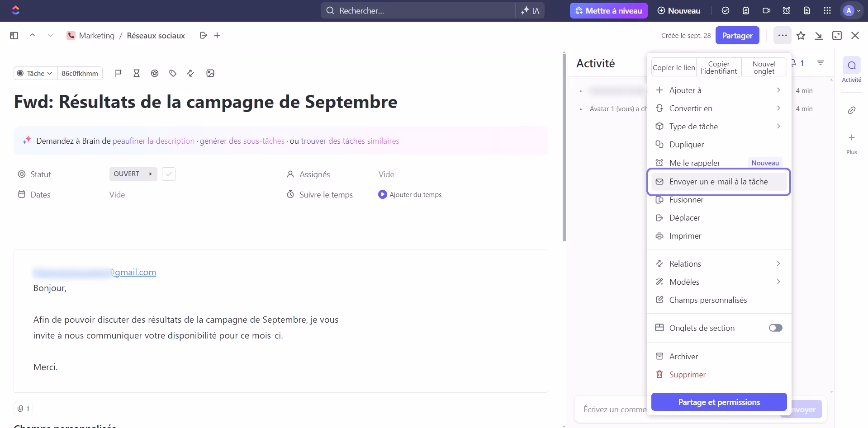Open the apps grid icon in the header
Viewport: 868px width, 428px height.
point(828,10)
